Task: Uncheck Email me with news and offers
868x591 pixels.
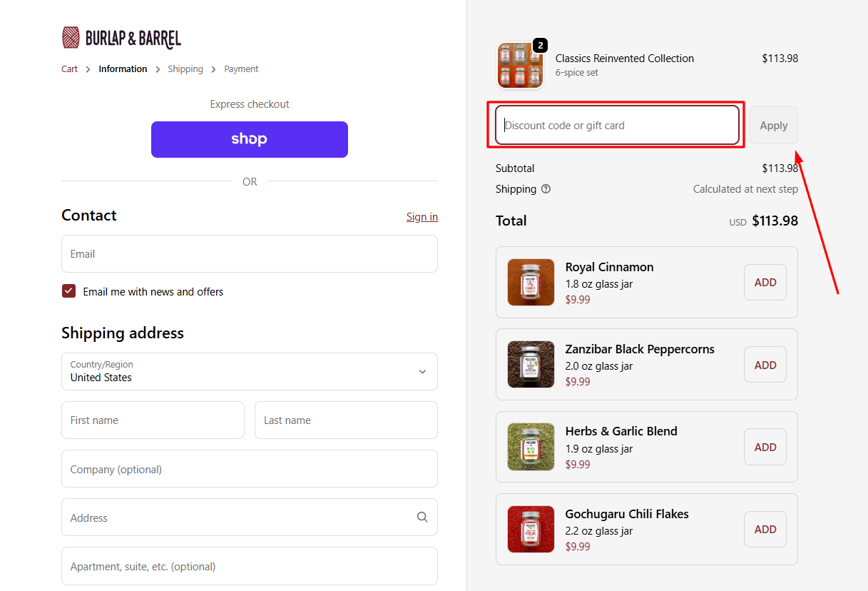Action: click(68, 291)
